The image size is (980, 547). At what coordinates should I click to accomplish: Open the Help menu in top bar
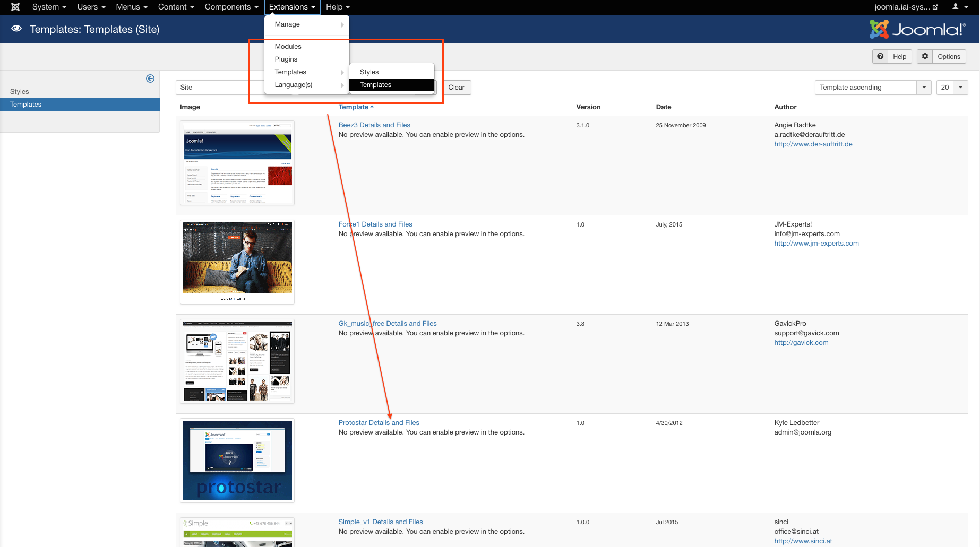338,7
